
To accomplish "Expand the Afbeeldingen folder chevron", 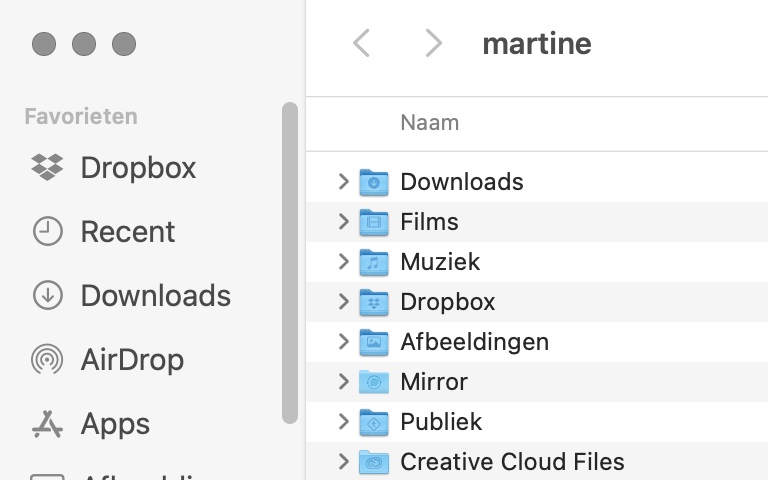I will pos(343,342).
